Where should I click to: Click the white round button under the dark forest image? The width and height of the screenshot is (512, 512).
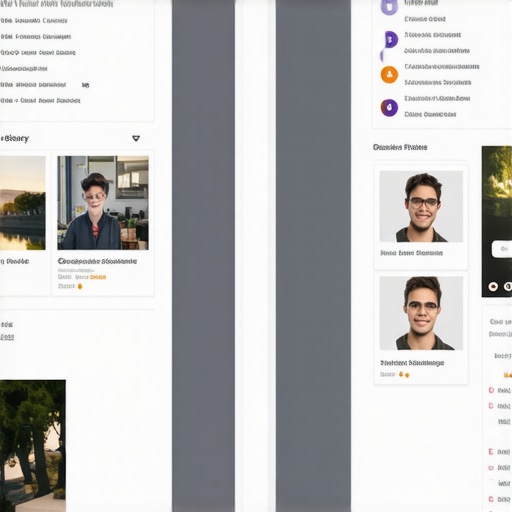pos(493,286)
